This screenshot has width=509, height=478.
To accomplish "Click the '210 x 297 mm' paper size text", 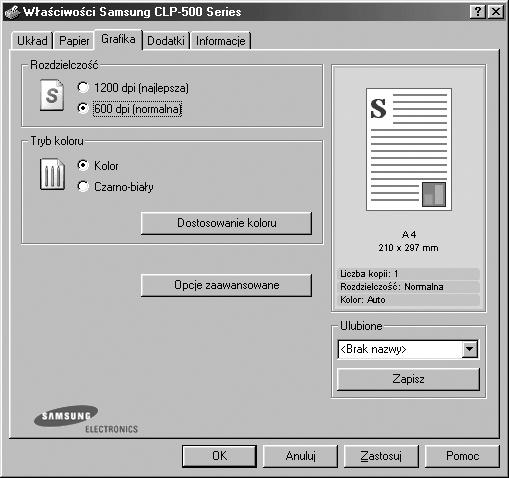I will click(408, 248).
